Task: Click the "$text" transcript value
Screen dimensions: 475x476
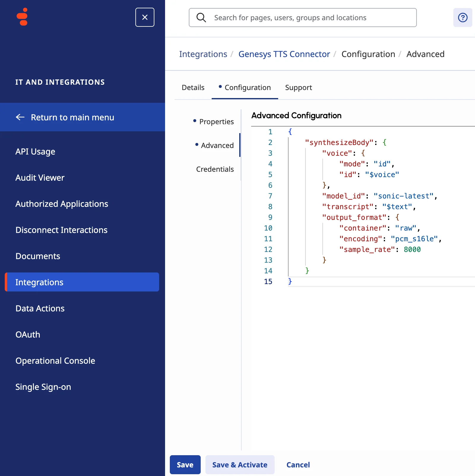Action: point(397,207)
